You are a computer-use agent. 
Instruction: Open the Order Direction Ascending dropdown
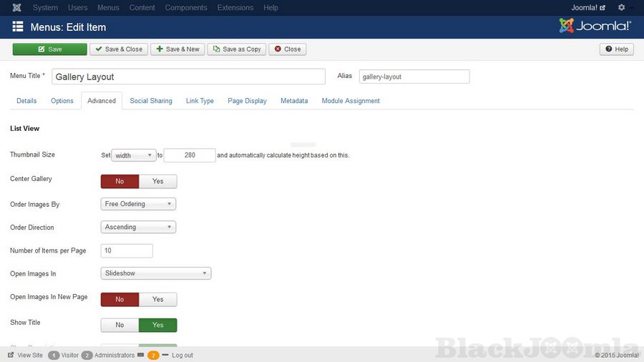139,228
